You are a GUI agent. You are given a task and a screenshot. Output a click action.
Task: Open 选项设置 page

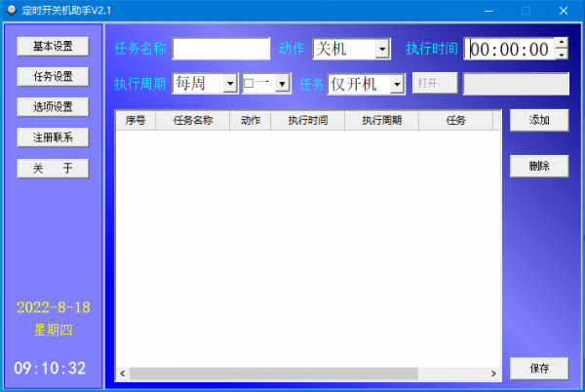pyautogui.click(x=53, y=107)
